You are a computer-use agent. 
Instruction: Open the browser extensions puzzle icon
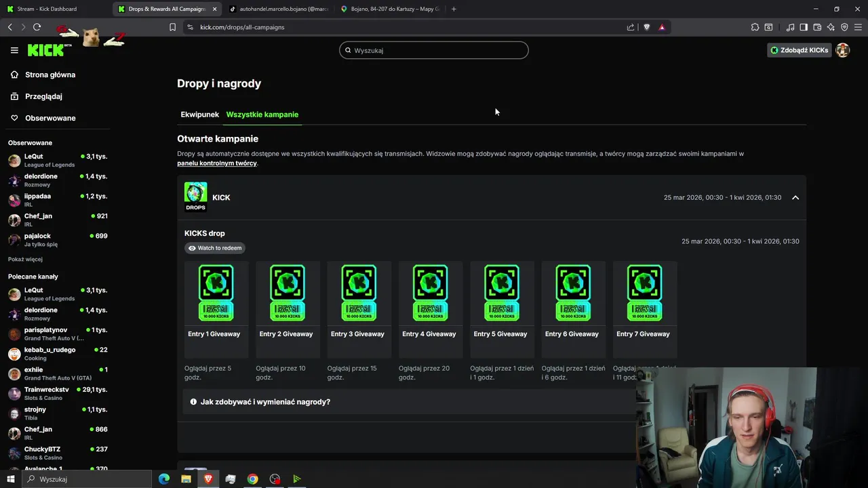(755, 27)
